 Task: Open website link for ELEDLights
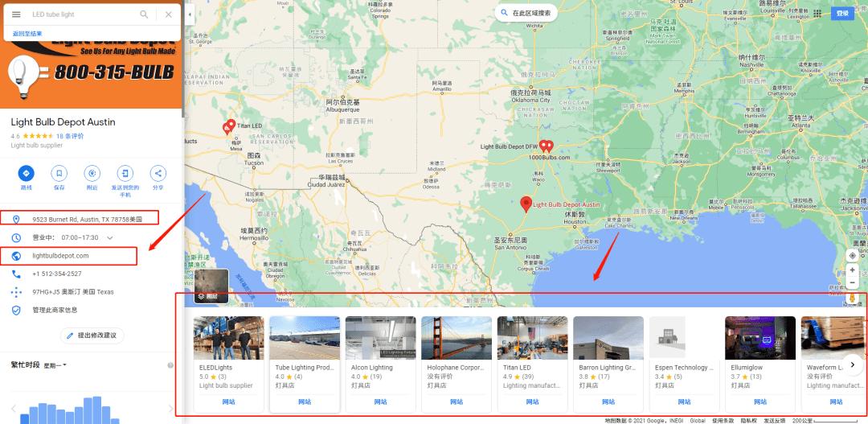228,401
